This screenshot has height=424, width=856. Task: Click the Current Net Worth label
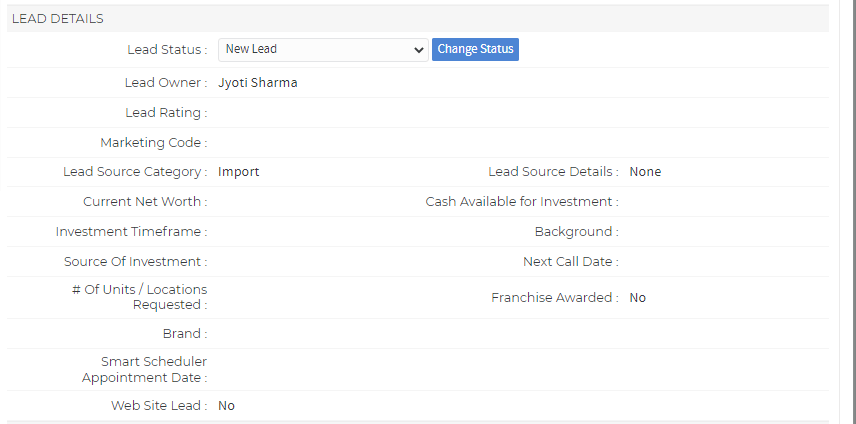pyautogui.click(x=145, y=202)
